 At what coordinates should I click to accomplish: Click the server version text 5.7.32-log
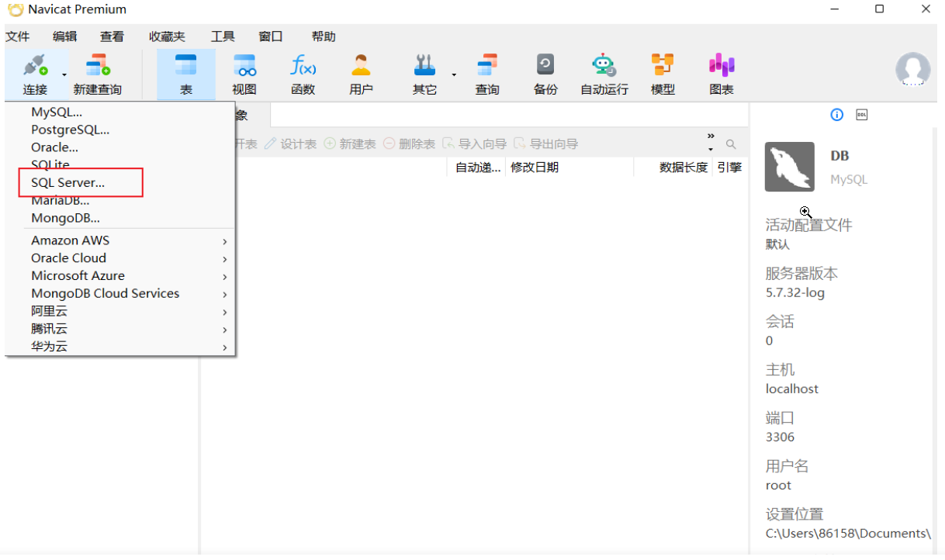point(795,292)
